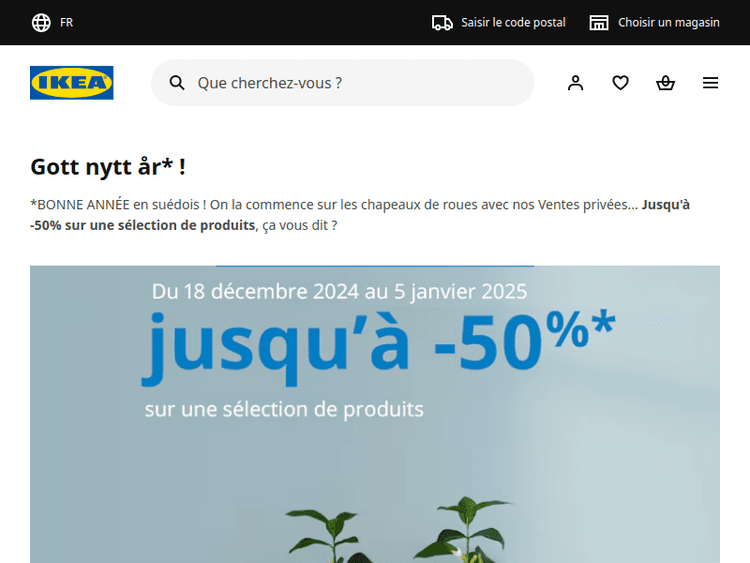Click the store building icon
The image size is (750, 563).
(599, 22)
